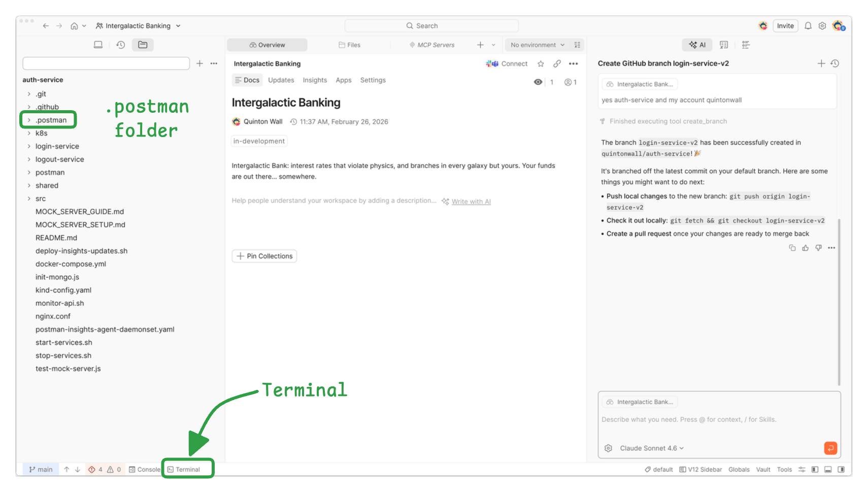Go forward with the right arrow icon
The height and width of the screenshot is (492, 868).
click(x=59, y=26)
